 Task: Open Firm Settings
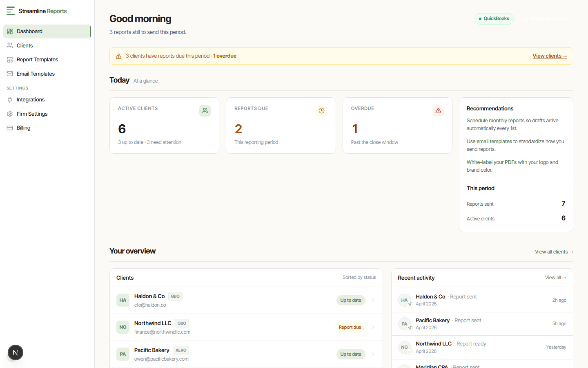coord(47,114)
